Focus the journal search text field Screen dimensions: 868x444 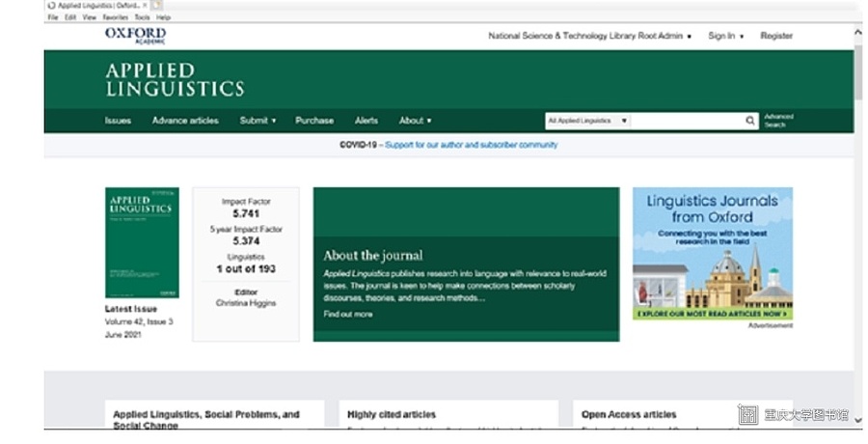(x=687, y=121)
